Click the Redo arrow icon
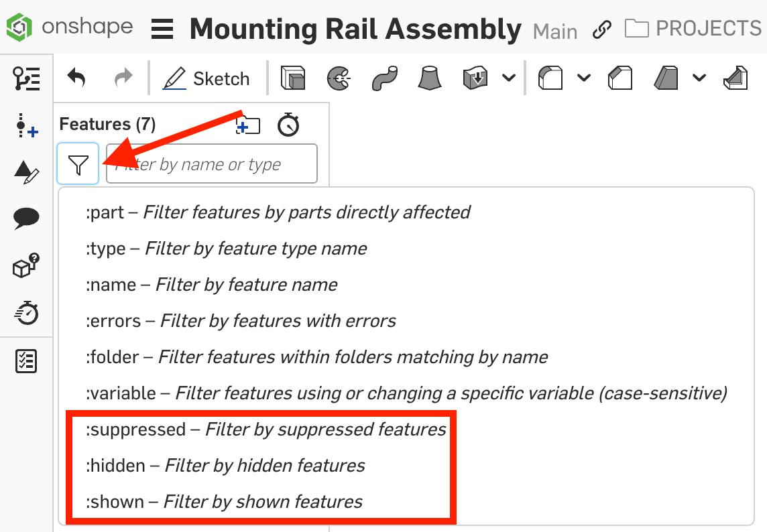Image resolution: width=767 pixels, height=532 pixels. click(123, 79)
